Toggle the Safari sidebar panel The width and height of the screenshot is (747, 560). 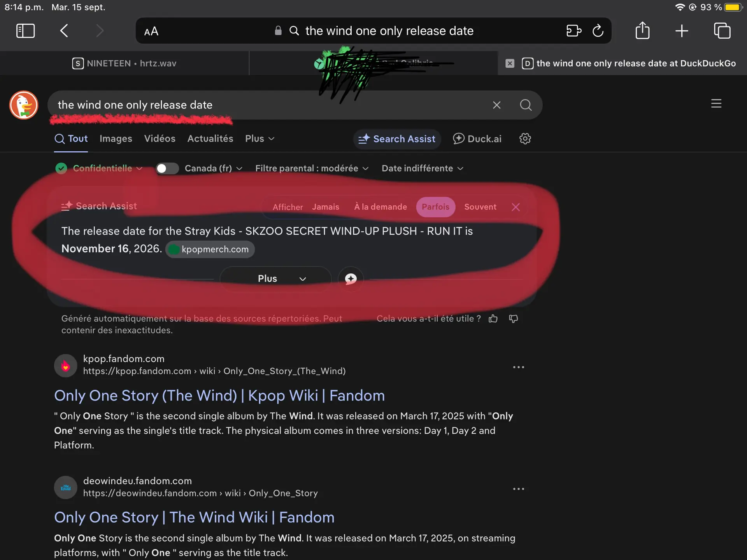(26, 31)
